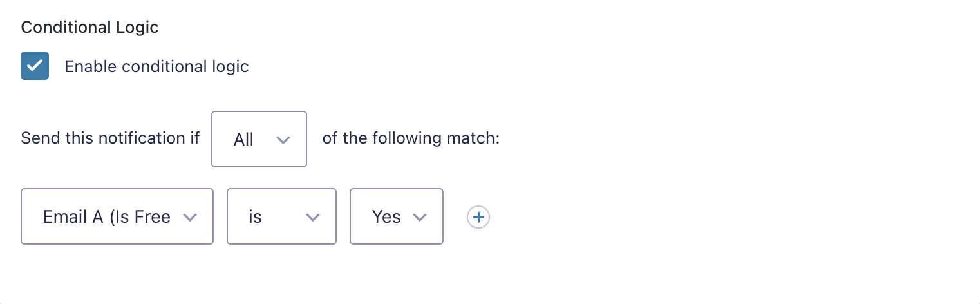Screen dimensions: 980x304
Task: Add a new condition rule with plus icon
Action: pyautogui.click(x=478, y=218)
